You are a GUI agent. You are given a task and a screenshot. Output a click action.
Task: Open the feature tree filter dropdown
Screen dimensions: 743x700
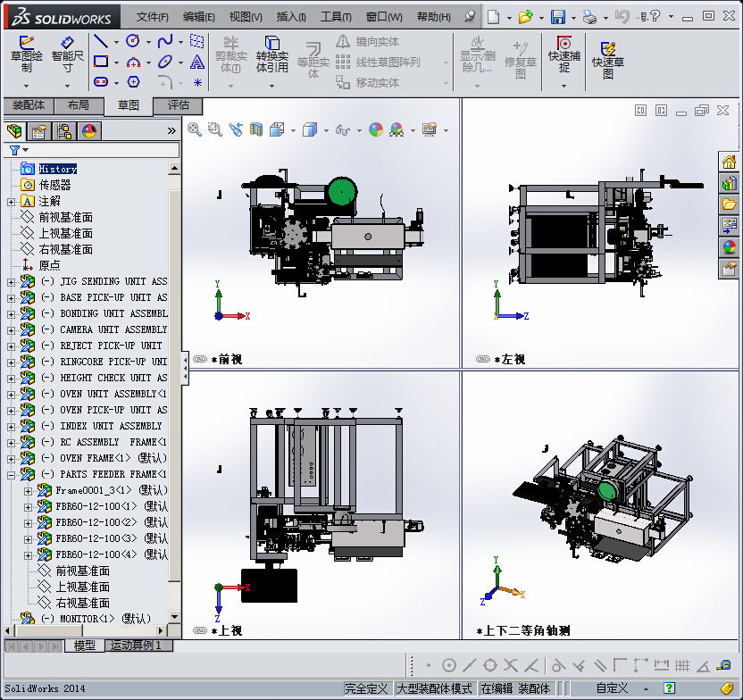click(x=18, y=150)
